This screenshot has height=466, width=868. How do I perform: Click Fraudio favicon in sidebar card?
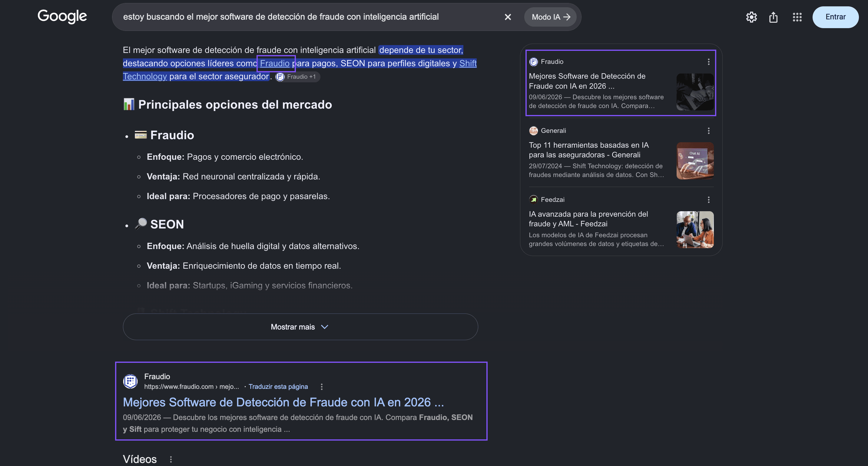click(x=533, y=62)
